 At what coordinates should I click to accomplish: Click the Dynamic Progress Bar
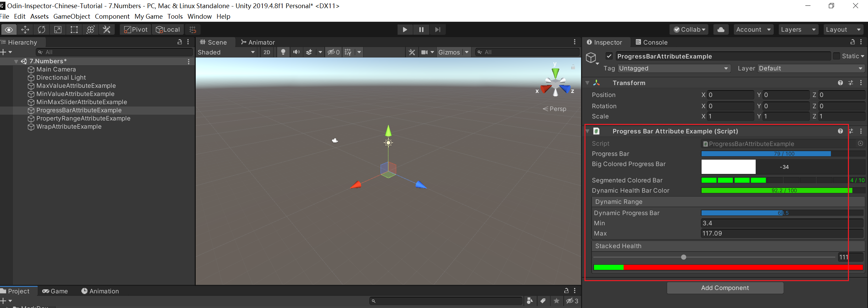783,213
